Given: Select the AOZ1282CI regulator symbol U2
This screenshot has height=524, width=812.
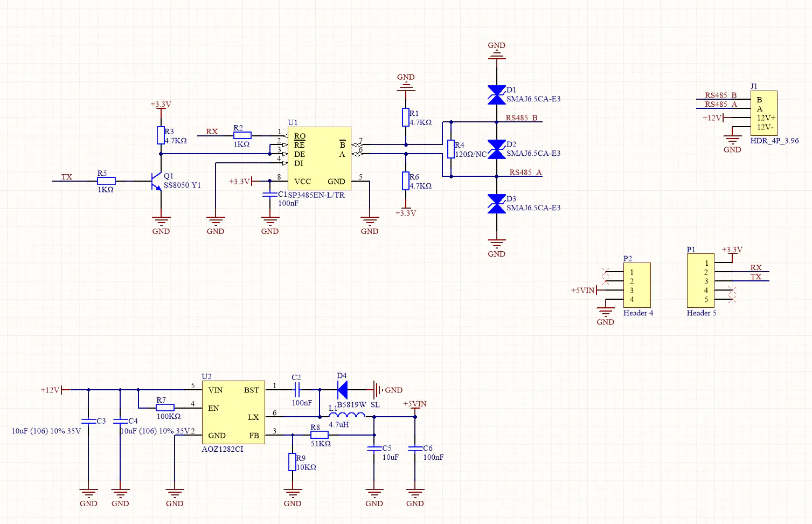Looking at the screenshot, I should point(232,411).
